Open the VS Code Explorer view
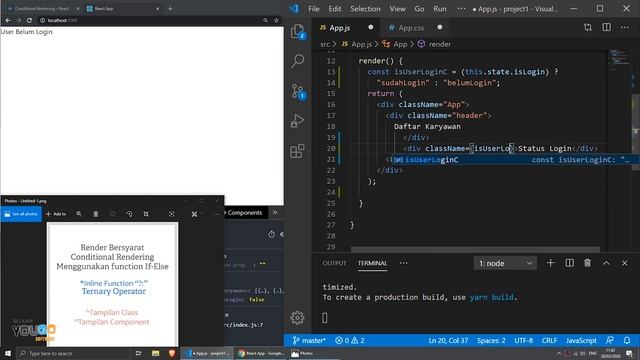 click(x=298, y=31)
